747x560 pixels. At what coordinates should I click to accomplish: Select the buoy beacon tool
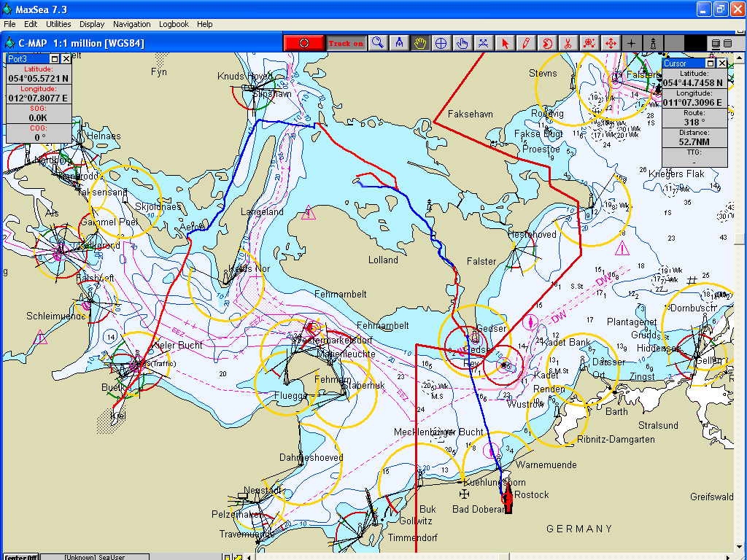coord(653,43)
